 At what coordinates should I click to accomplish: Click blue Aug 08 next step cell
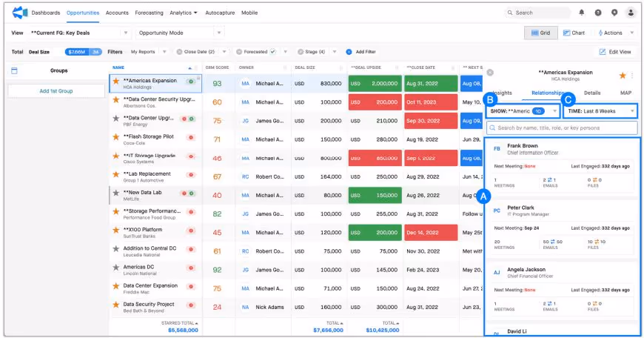coord(471,84)
